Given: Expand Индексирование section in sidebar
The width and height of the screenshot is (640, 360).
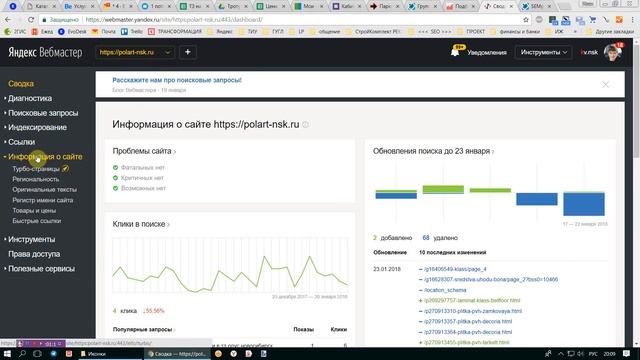Looking at the screenshot, I should coord(37,127).
